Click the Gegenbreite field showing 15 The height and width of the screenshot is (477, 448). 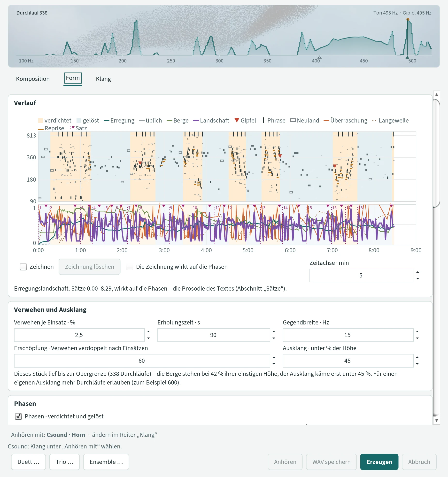tap(348, 335)
